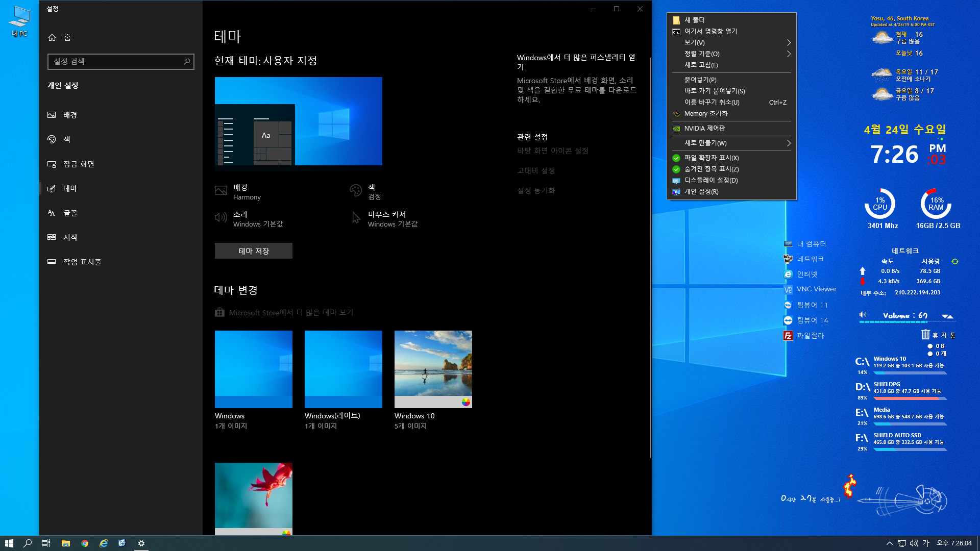Open the 내 PC desktop icon

[19, 21]
